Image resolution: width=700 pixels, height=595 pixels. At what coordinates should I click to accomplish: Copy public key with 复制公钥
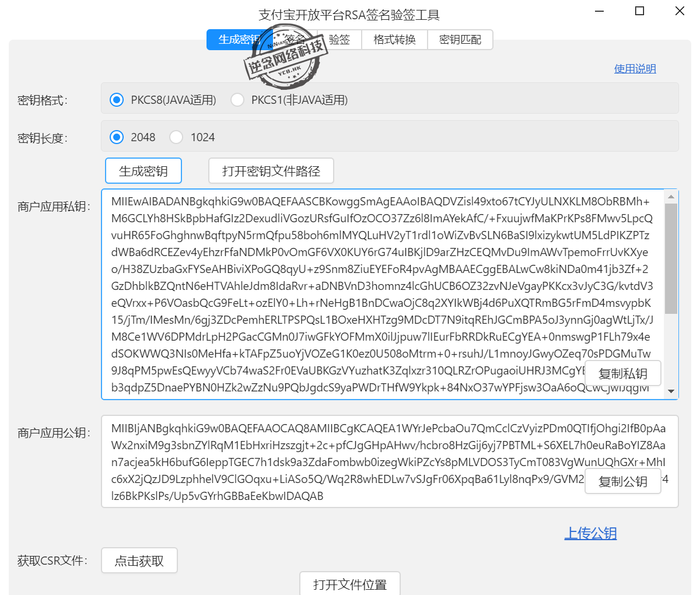[x=623, y=481]
